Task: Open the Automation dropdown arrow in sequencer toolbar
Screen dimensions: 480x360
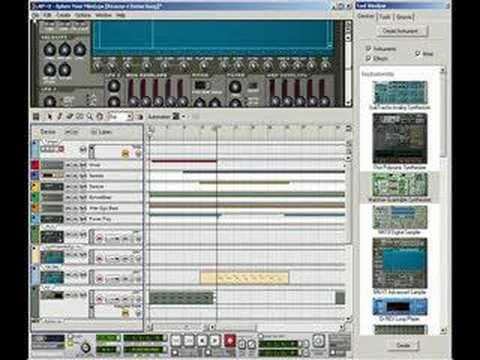Action: pos(184,116)
